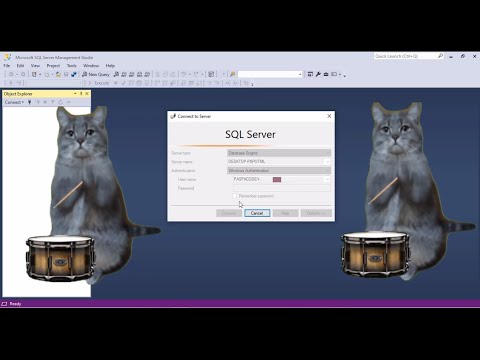Click the Cut scissors icon
The image size is (480, 360).
click(158, 74)
